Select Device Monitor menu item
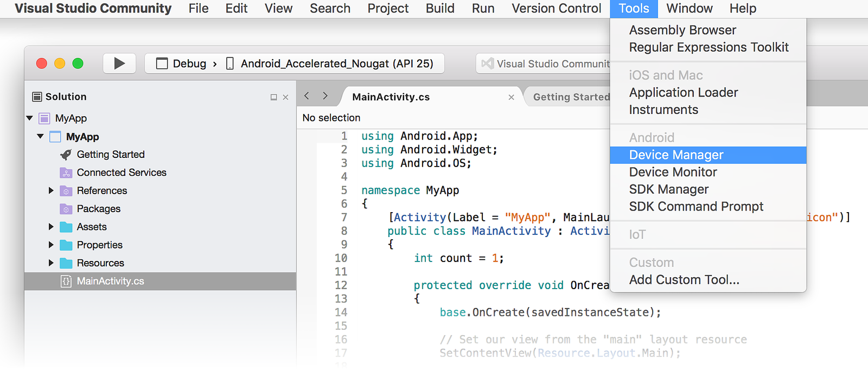Screen dimensions: 868x370 (x=709, y=172)
